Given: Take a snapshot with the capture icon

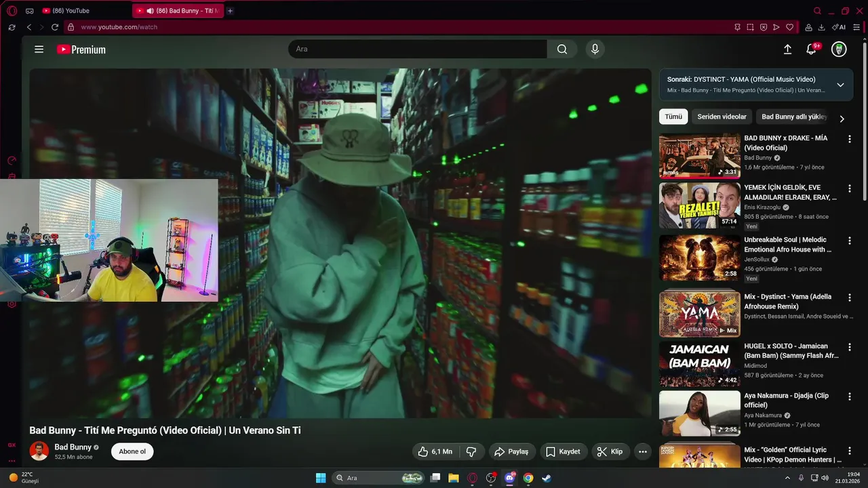Looking at the screenshot, I should point(750,27).
